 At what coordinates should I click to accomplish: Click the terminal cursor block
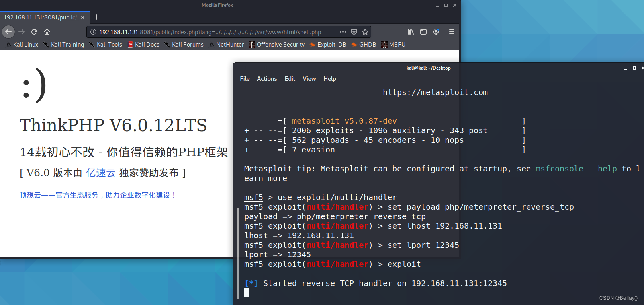(x=247, y=293)
